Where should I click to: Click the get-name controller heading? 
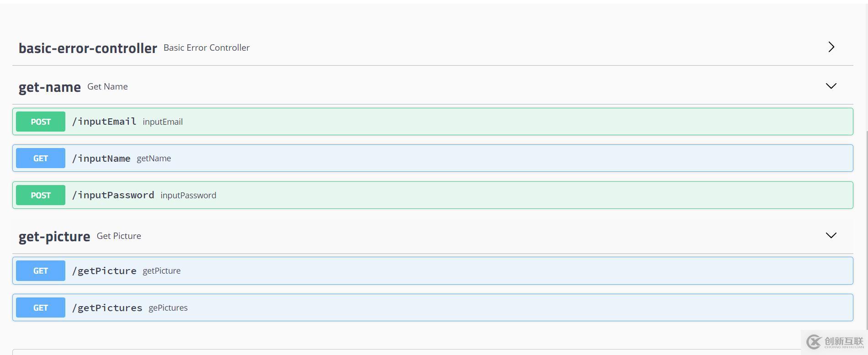point(49,87)
